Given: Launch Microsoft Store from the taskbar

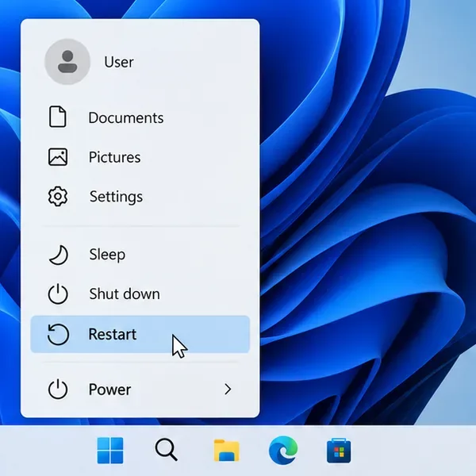Looking at the screenshot, I should 339,451.
